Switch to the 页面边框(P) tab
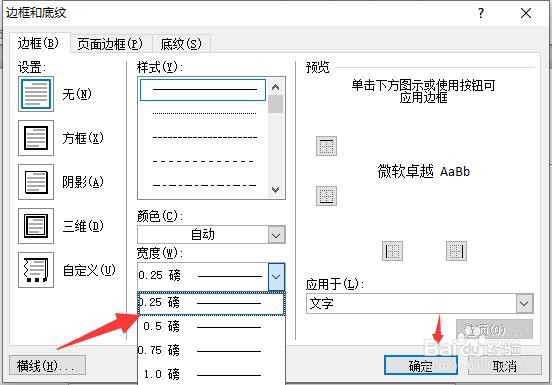The image size is (552, 385). 110,44
